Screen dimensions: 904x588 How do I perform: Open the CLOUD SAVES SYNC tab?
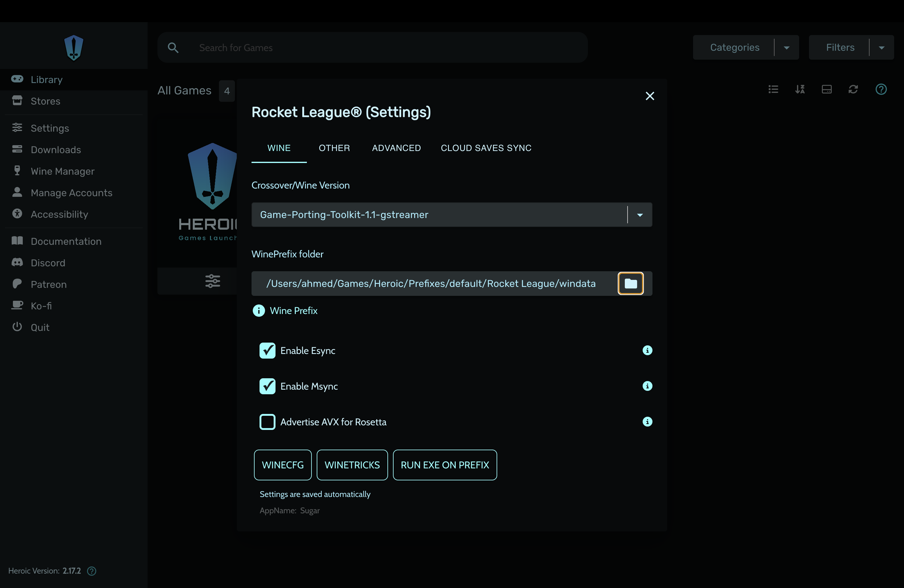coord(486,148)
